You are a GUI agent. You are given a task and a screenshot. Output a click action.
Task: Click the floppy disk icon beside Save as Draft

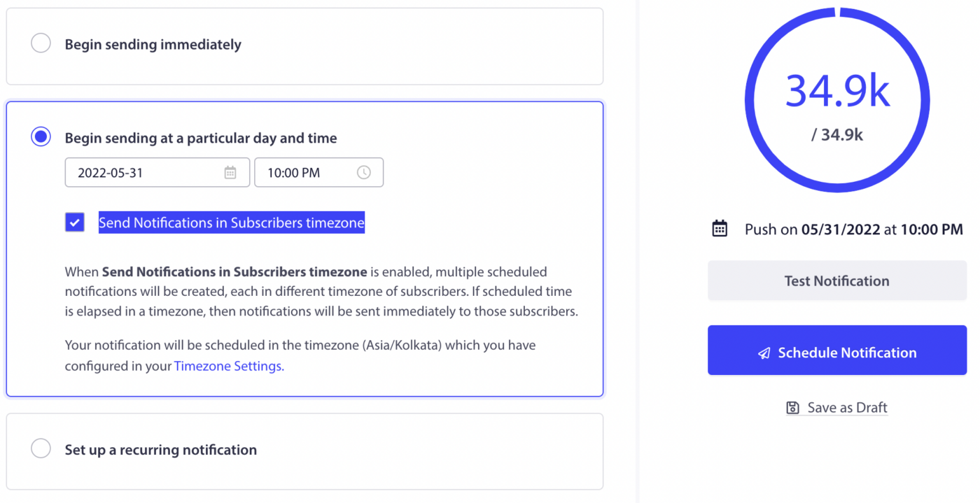tap(793, 408)
